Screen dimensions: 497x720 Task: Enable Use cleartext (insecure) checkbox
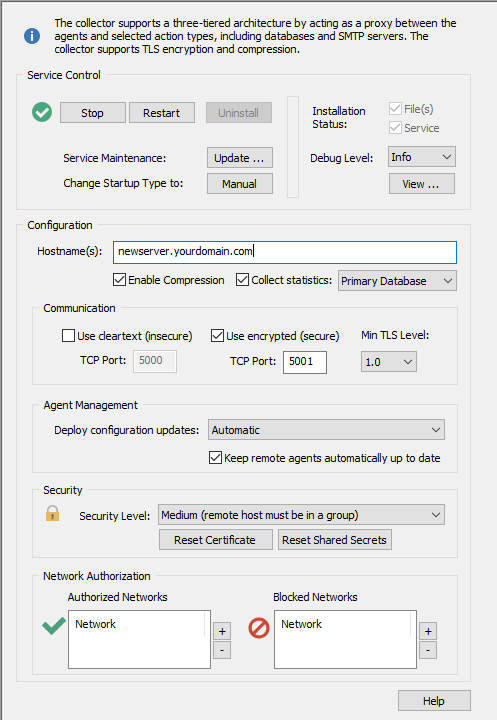68,336
